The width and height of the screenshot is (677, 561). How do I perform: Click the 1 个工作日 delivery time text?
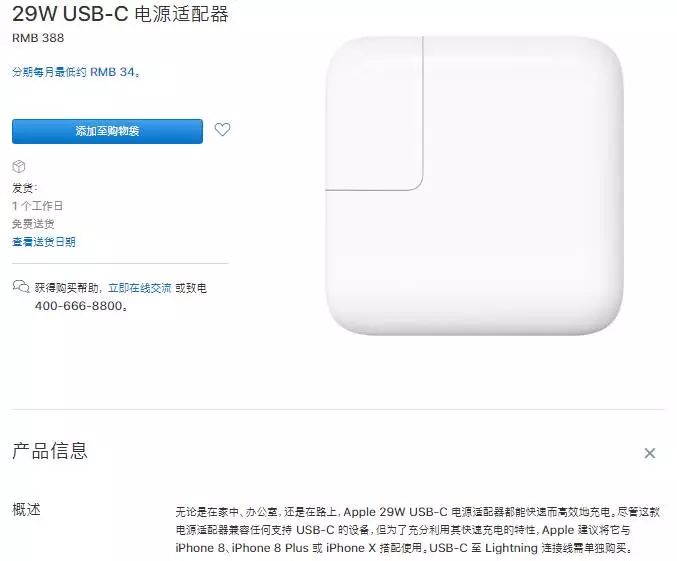coord(38,206)
